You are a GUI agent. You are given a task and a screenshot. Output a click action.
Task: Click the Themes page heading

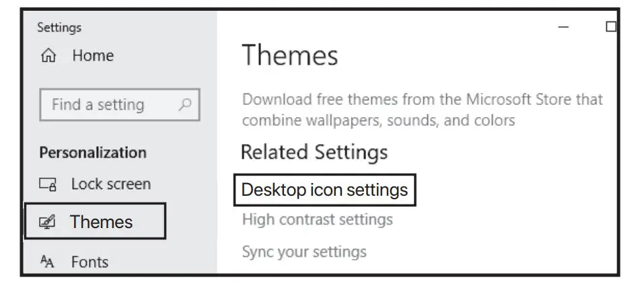(289, 55)
